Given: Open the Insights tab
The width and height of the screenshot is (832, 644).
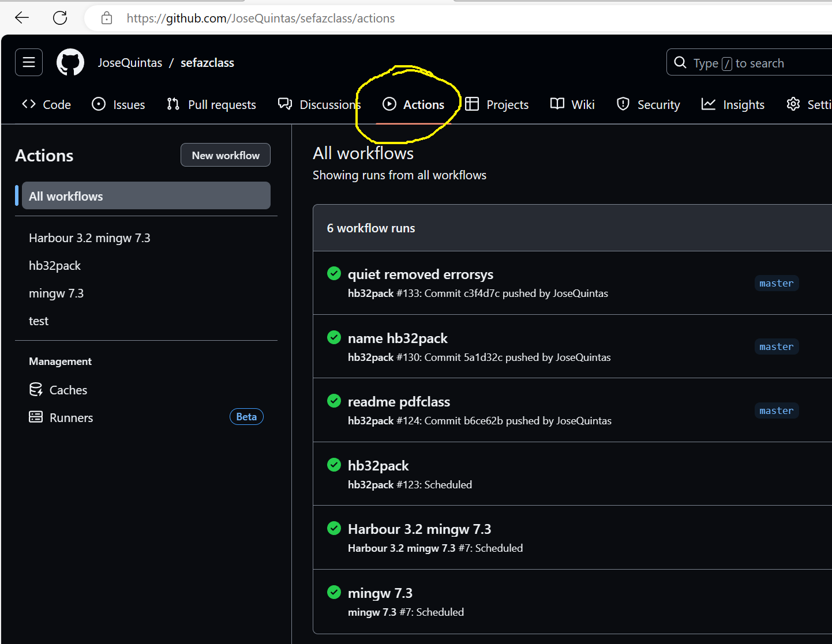Looking at the screenshot, I should tap(733, 104).
